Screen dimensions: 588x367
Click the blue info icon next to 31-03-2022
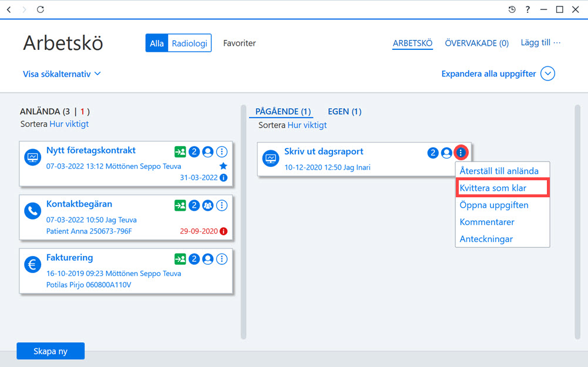(223, 178)
